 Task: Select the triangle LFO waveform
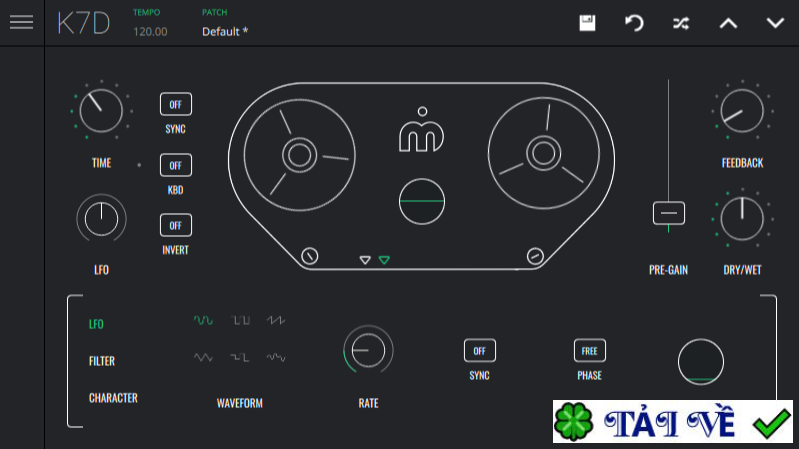[x=203, y=357]
